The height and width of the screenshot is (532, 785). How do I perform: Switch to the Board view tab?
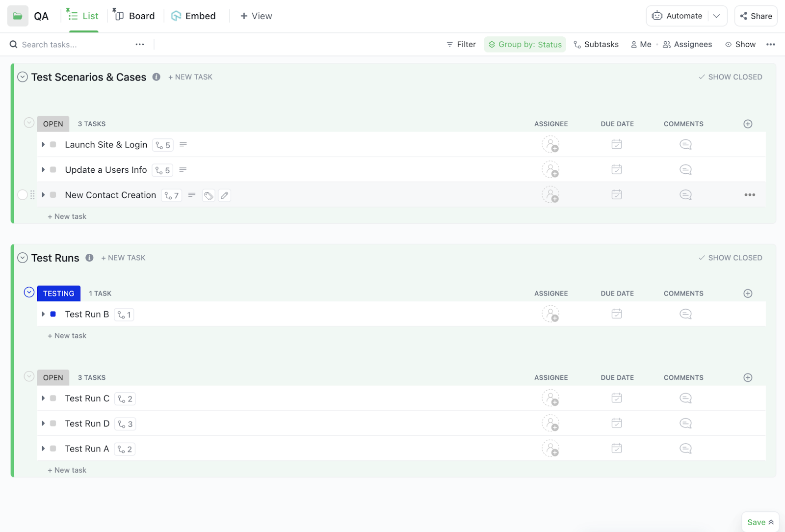(x=134, y=16)
